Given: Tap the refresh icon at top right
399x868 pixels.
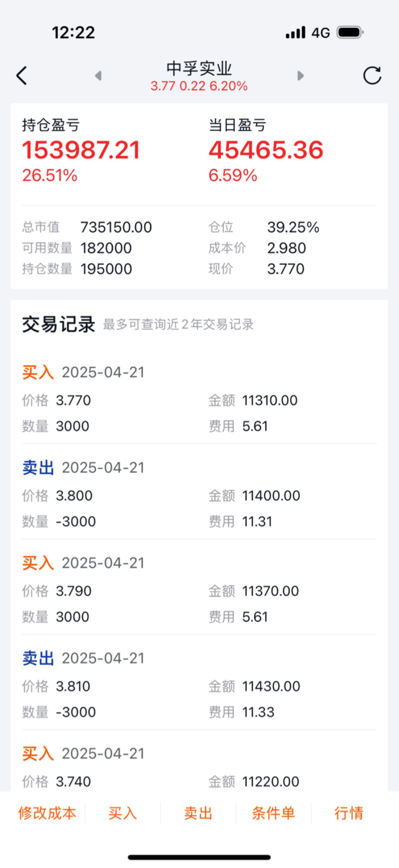Looking at the screenshot, I should [x=372, y=76].
